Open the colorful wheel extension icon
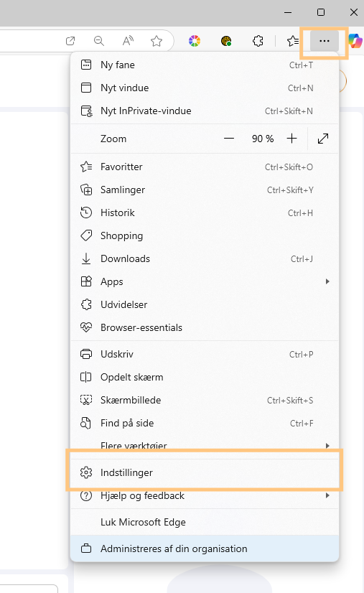Screen dimensions: 364x593 click(x=195, y=41)
